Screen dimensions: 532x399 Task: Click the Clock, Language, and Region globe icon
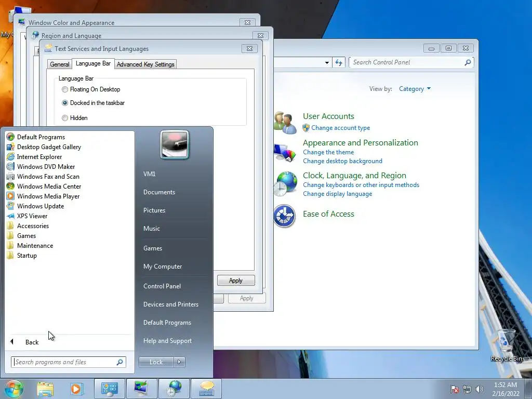285,184
